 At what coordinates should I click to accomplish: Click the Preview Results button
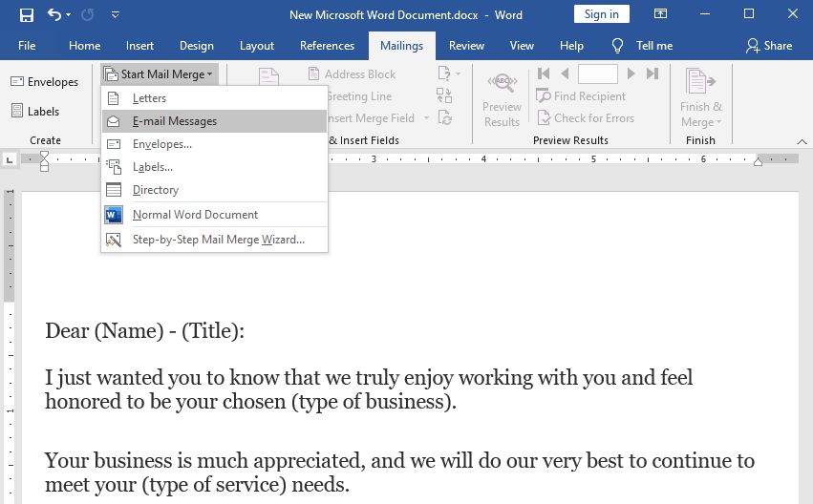pos(502,100)
